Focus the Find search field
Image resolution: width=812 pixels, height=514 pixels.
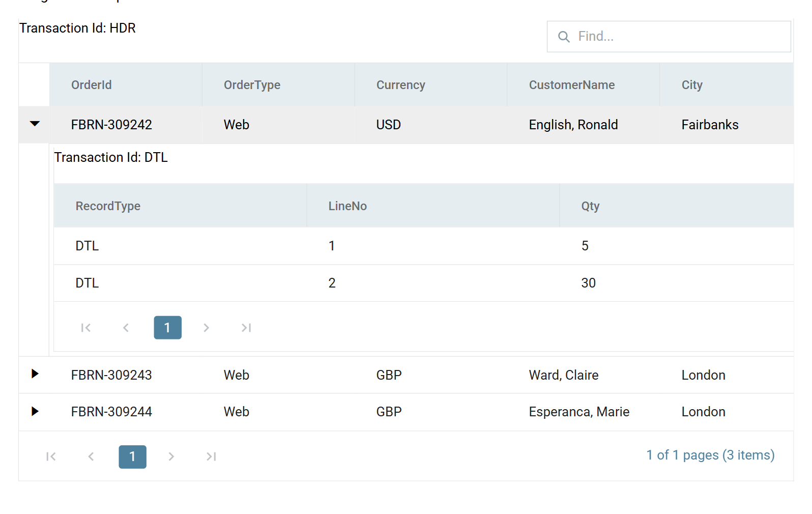(669, 37)
